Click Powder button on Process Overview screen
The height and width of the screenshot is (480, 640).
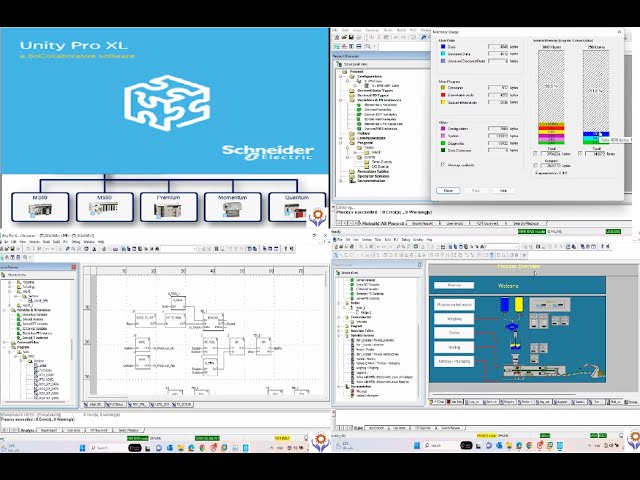tap(454, 333)
